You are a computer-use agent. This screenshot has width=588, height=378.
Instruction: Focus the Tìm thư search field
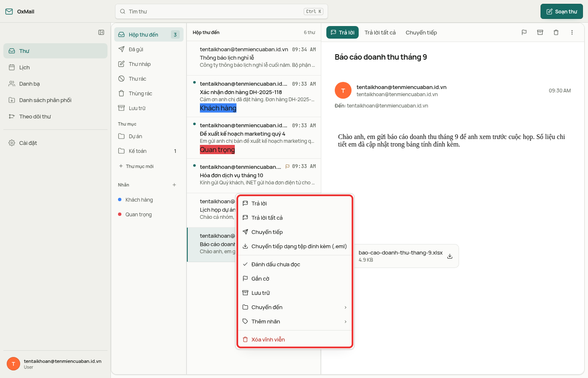[x=221, y=11]
